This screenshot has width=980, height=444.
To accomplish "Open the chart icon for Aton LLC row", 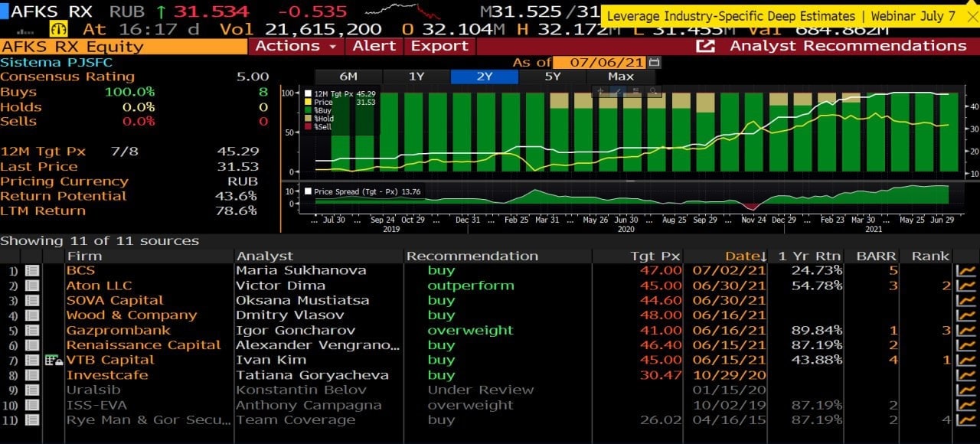I will pyautogui.click(x=966, y=286).
